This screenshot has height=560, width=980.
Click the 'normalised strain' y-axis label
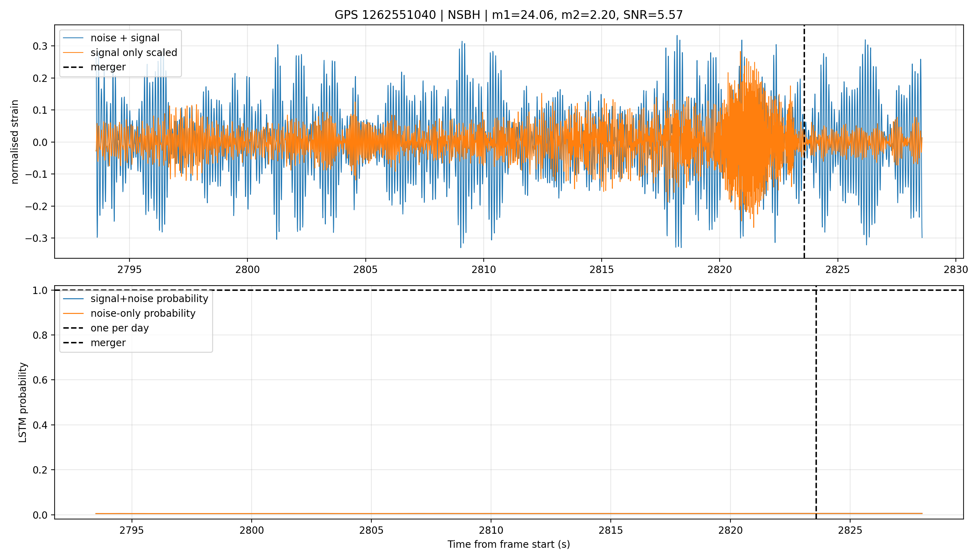[x=15, y=142]
